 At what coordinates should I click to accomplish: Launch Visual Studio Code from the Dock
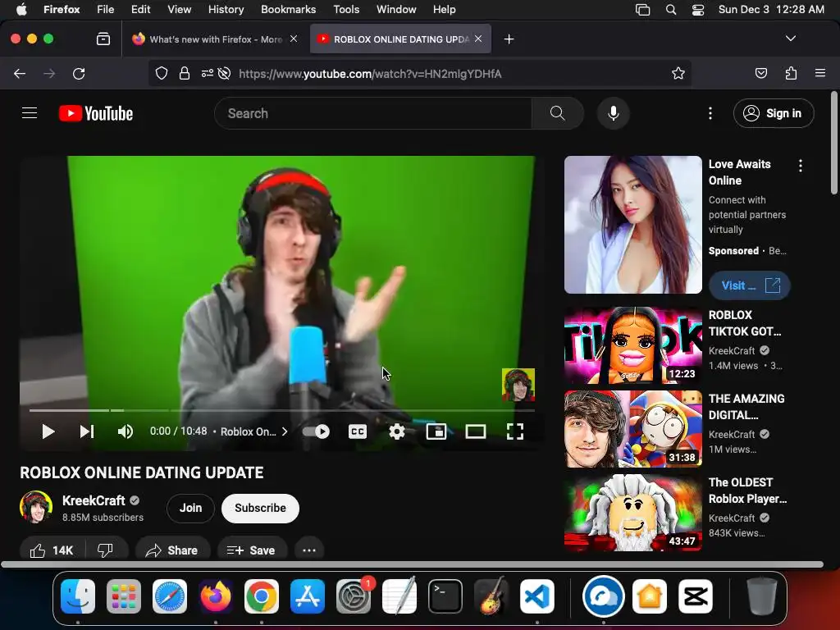pos(536,596)
